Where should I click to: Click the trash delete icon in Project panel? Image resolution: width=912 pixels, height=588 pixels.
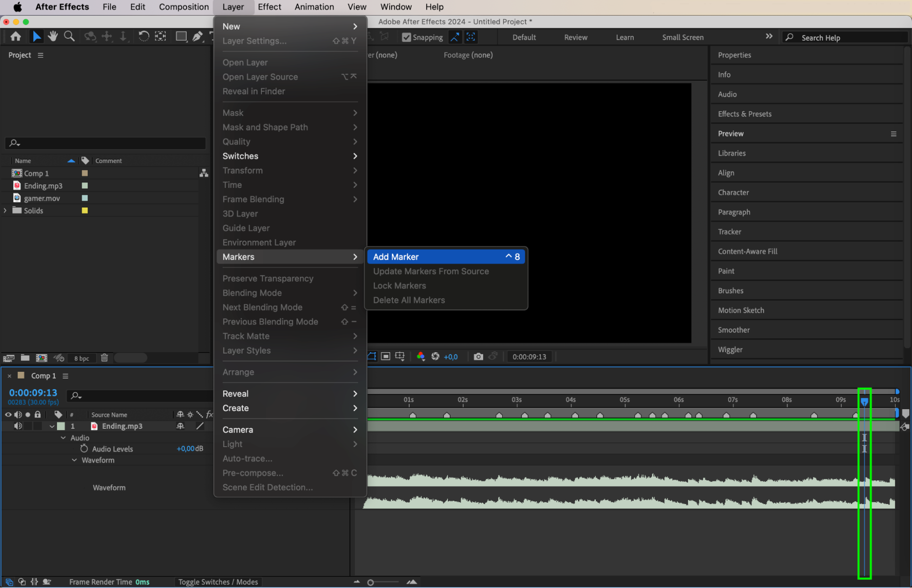click(104, 358)
